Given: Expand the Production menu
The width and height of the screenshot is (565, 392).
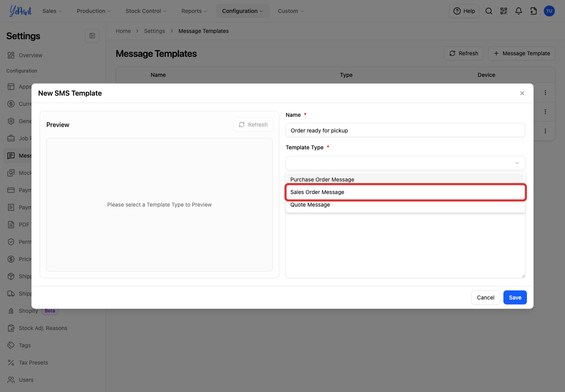Looking at the screenshot, I should point(94,11).
